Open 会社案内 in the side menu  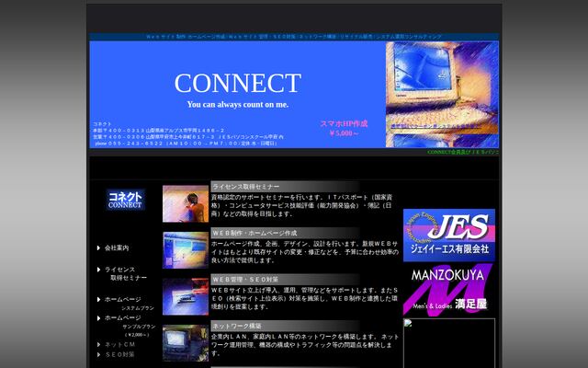tap(117, 247)
